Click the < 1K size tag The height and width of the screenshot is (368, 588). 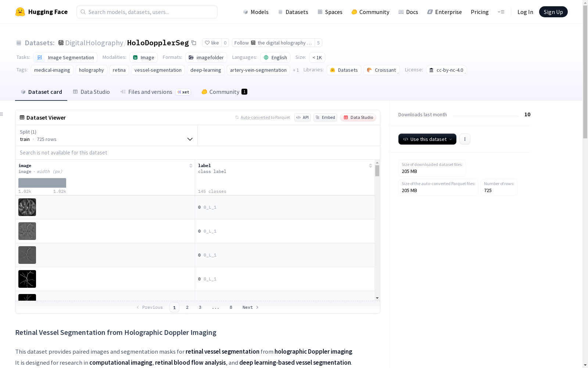[317, 57]
